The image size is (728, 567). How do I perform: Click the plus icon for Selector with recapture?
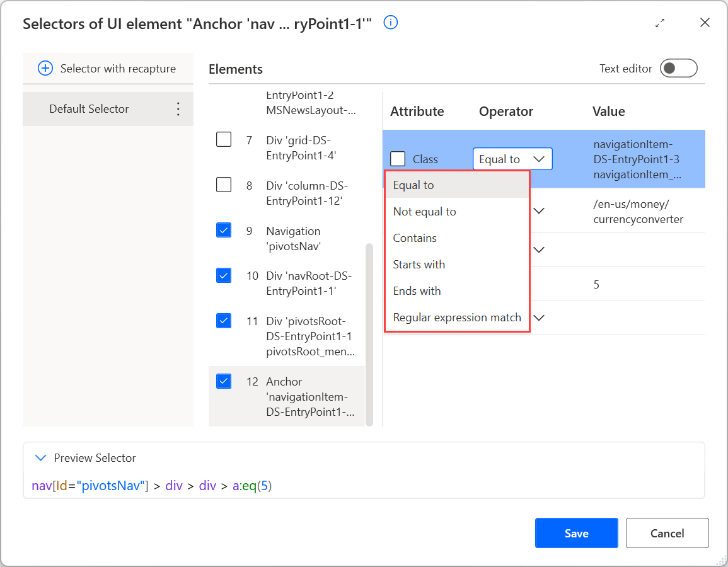[45, 69]
